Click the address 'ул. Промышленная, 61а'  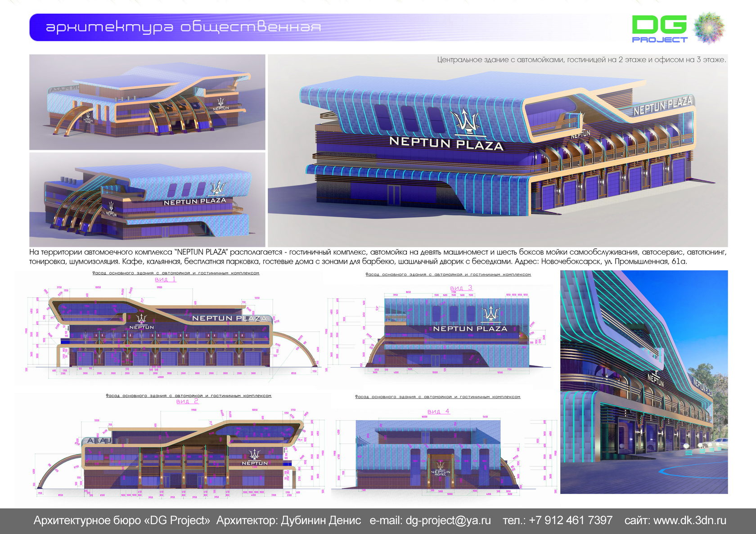pyautogui.click(x=644, y=261)
